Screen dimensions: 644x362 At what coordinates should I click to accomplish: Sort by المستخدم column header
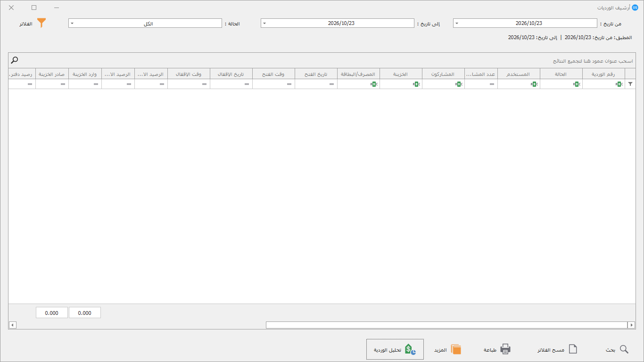[x=519, y=74]
